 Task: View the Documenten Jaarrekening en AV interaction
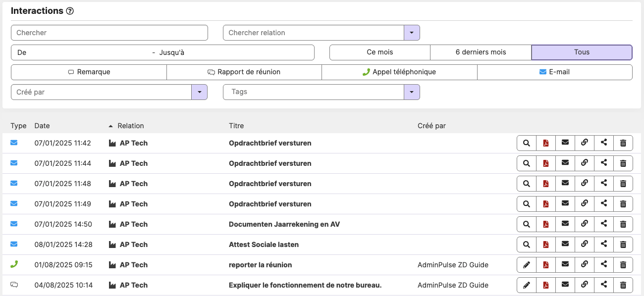(527, 224)
